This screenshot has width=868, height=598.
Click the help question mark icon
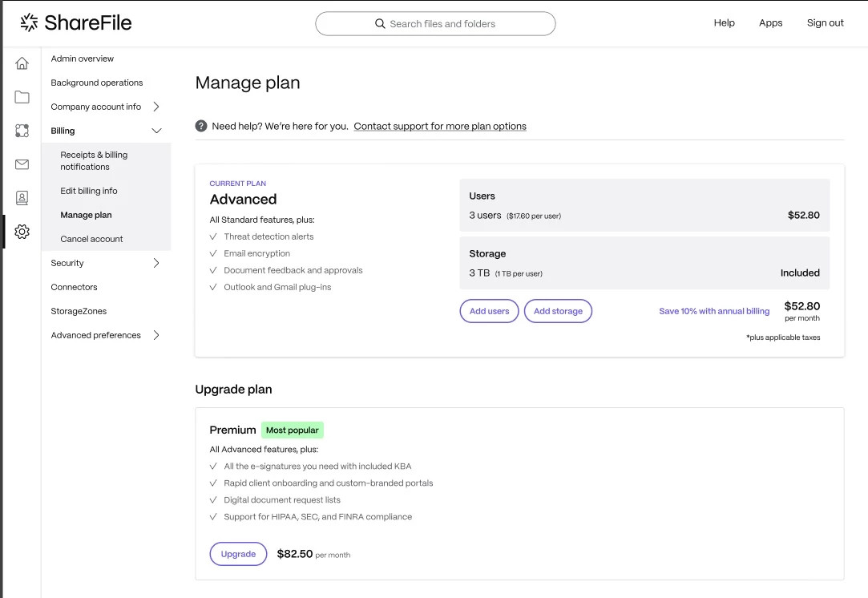201,126
